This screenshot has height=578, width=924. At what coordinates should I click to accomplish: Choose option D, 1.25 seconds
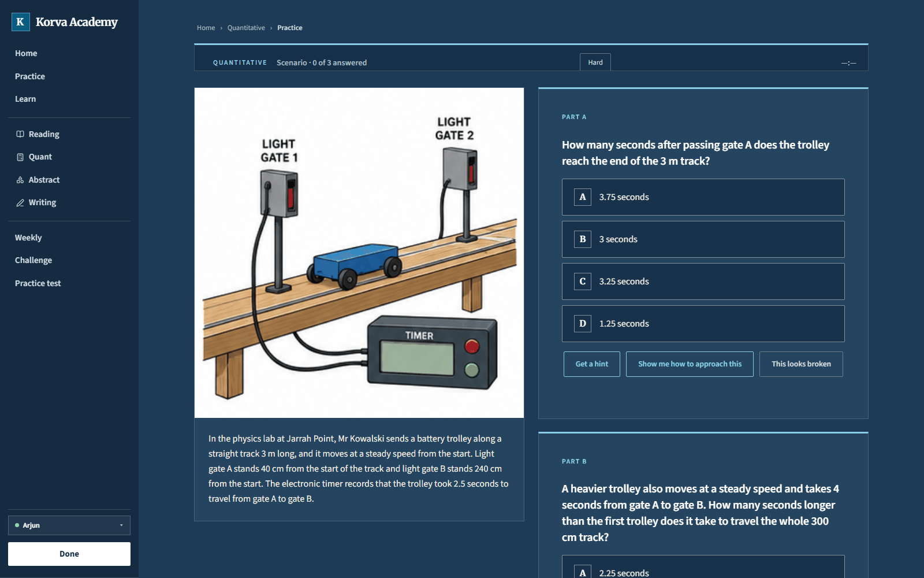tap(703, 324)
